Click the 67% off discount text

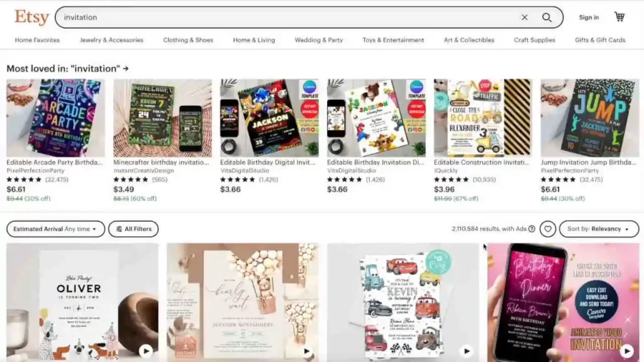(465, 199)
